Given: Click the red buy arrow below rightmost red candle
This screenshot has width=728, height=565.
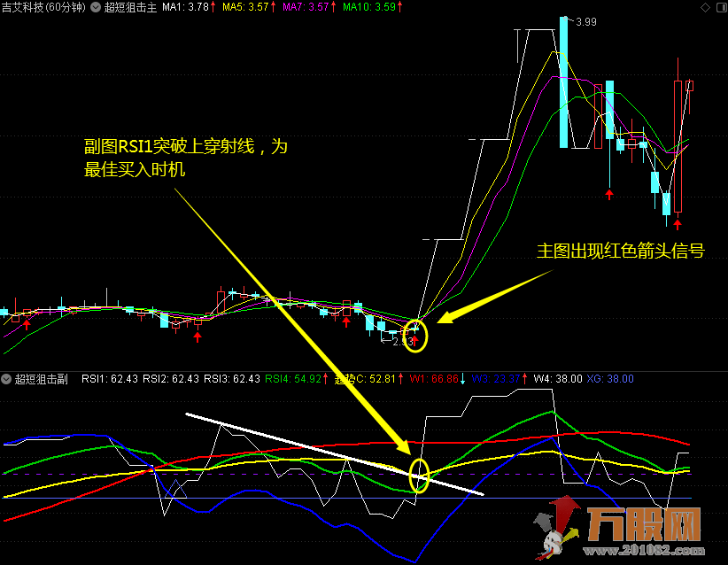Looking at the screenshot, I should [678, 225].
